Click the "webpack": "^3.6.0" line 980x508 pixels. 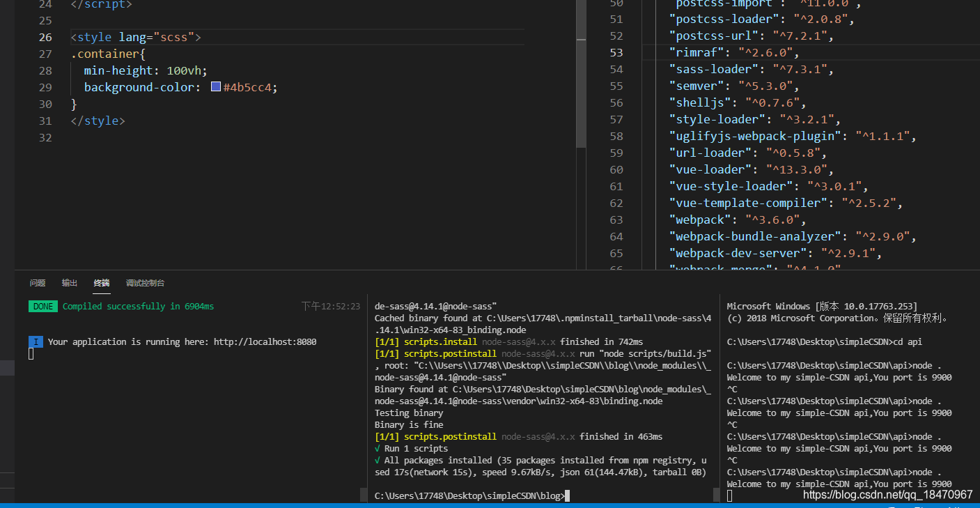(737, 220)
